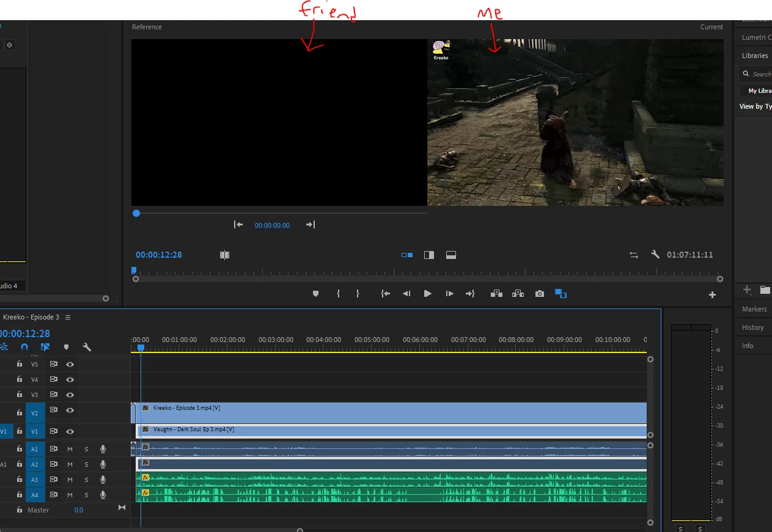Image resolution: width=772 pixels, height=532 pixels.
Task: Mark In point brace icon
Action: pyautogui.click(x=338, y=294)
